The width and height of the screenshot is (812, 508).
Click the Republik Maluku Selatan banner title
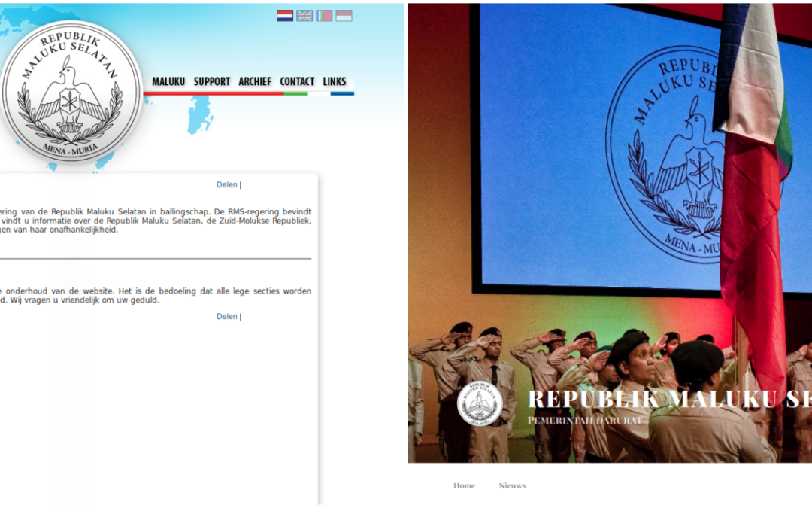670,399
